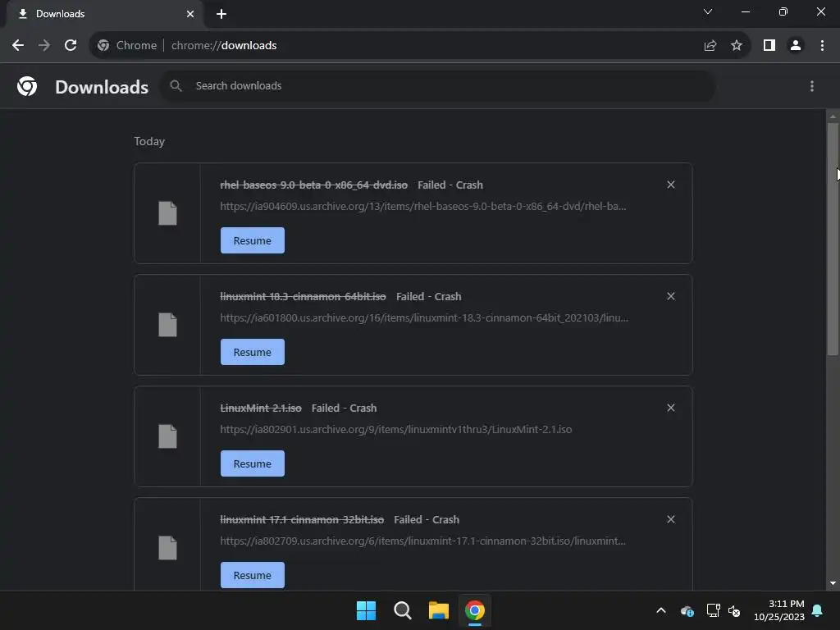This screenshot has width=840, height=630.
Task: Open the Downloads page more actions menu
Action: pos(812,86)
